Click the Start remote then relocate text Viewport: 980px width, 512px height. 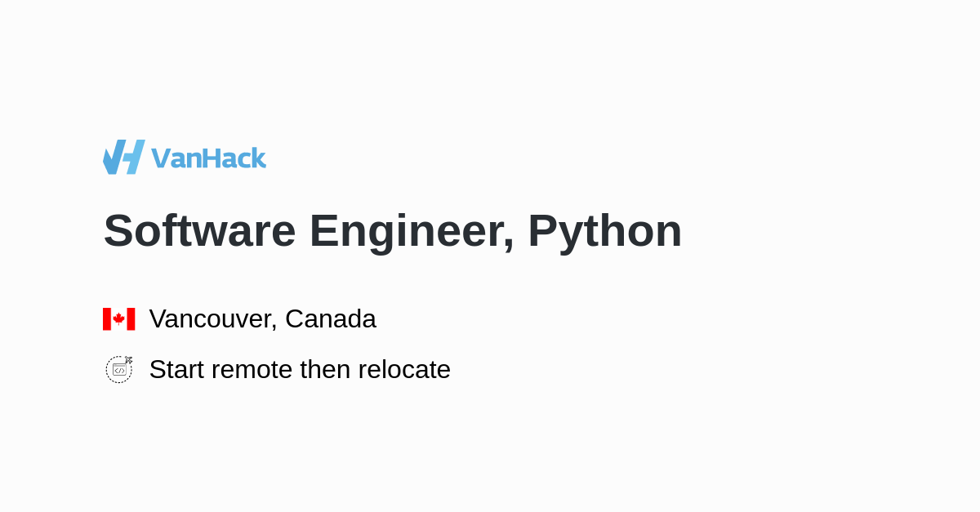coord(300,369)
